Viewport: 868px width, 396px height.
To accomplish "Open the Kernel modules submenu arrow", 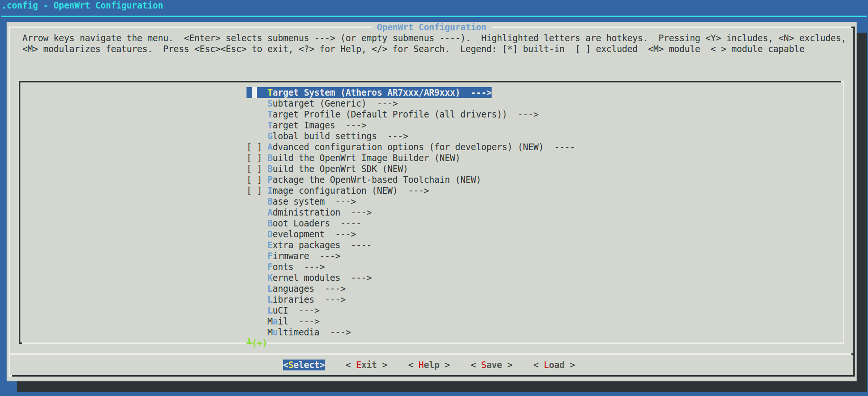I will 361,278.
